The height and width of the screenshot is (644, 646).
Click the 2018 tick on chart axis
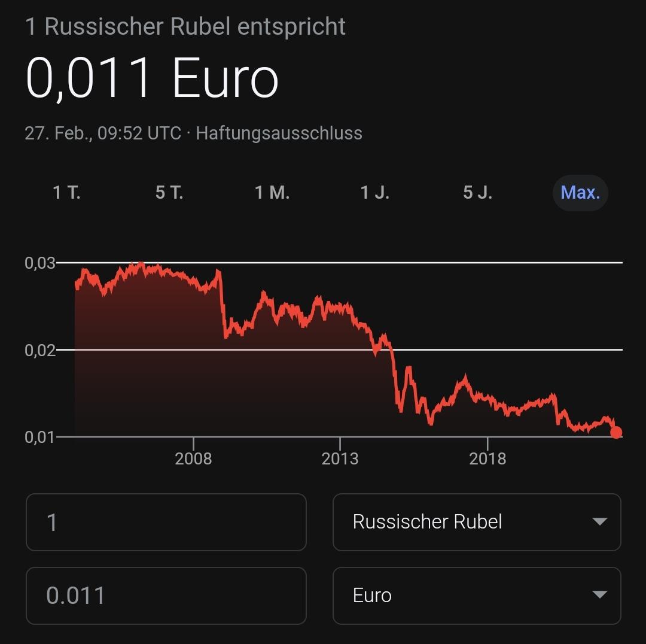(487, 458)
